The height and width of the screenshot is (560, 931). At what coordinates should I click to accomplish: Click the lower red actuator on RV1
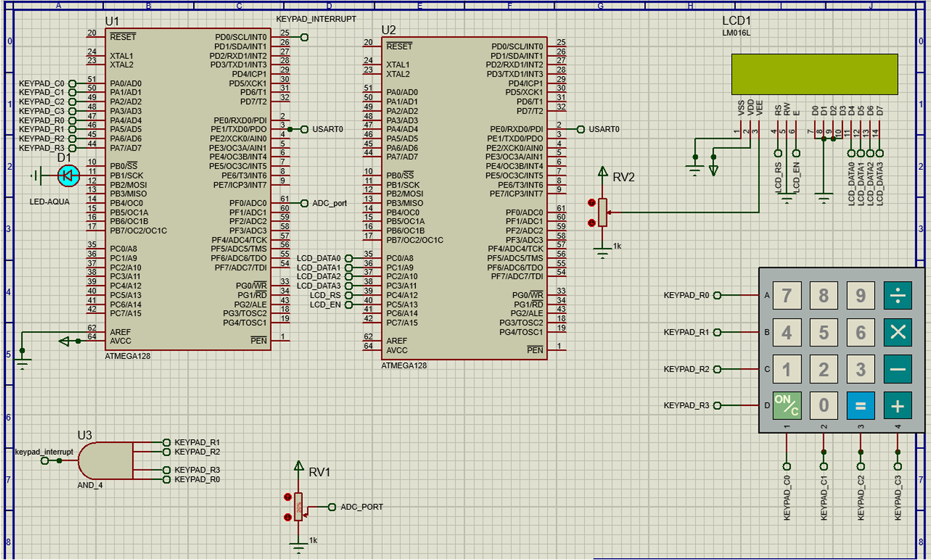288,517
